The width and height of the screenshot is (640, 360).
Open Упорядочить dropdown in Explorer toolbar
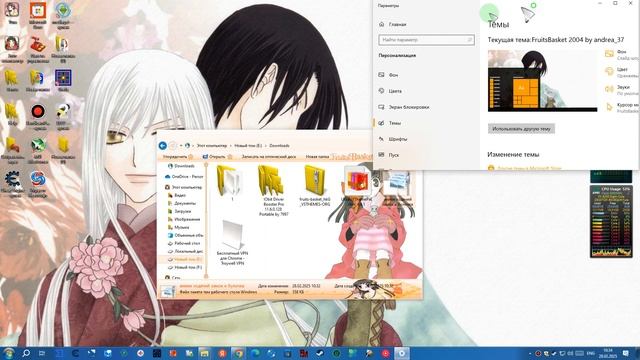pos(178,157)
